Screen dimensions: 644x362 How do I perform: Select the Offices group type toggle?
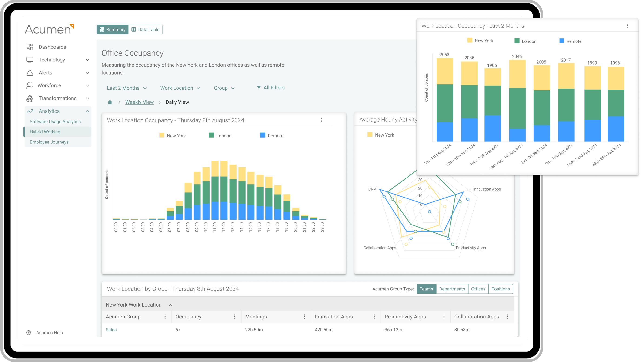tap(478, 289)
